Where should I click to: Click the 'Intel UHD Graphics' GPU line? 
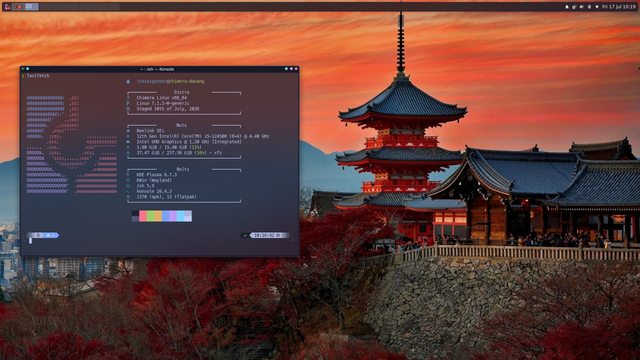(x=189, y=142)
